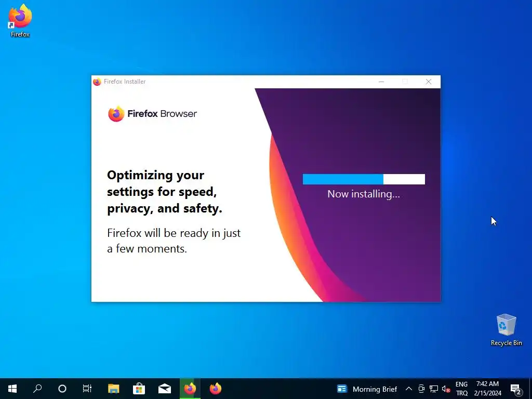Click the Firefox Browser logo in installer
Viewport: 532px width, 399px height.
coord(152,114)
